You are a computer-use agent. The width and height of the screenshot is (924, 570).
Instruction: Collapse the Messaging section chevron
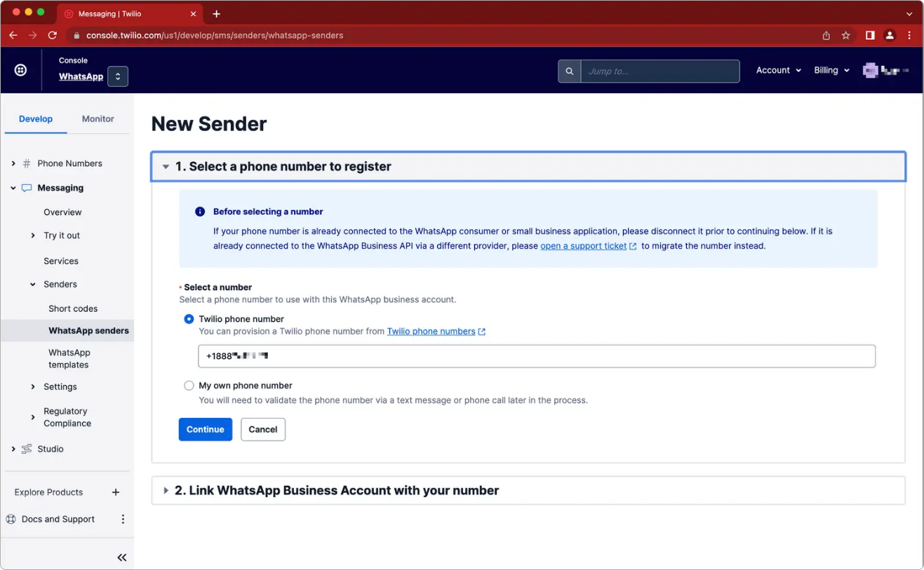click(13, 188)
